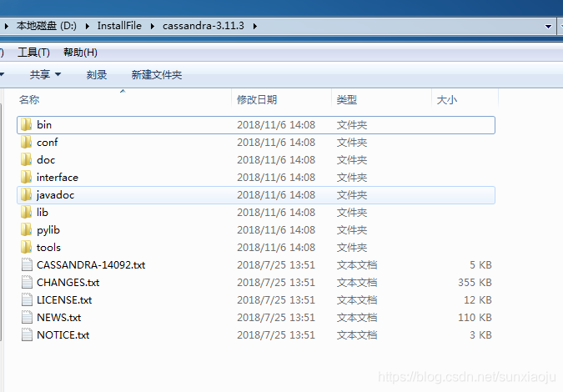The height and width of the screenshot is (392, 563).
Task: Click 本地磁盘 (D:) in address bar
Action: tap(47, 26)
